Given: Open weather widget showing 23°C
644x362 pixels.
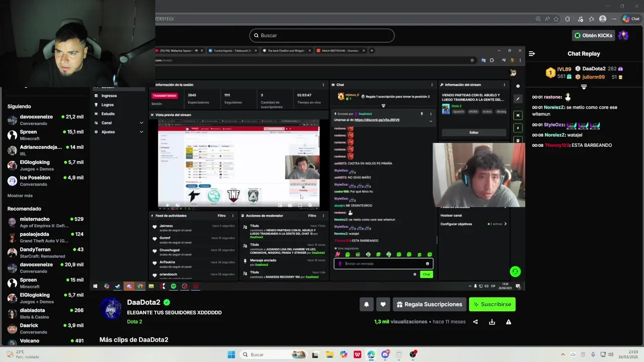Looking at the screenshot, I should click(23, 354).
